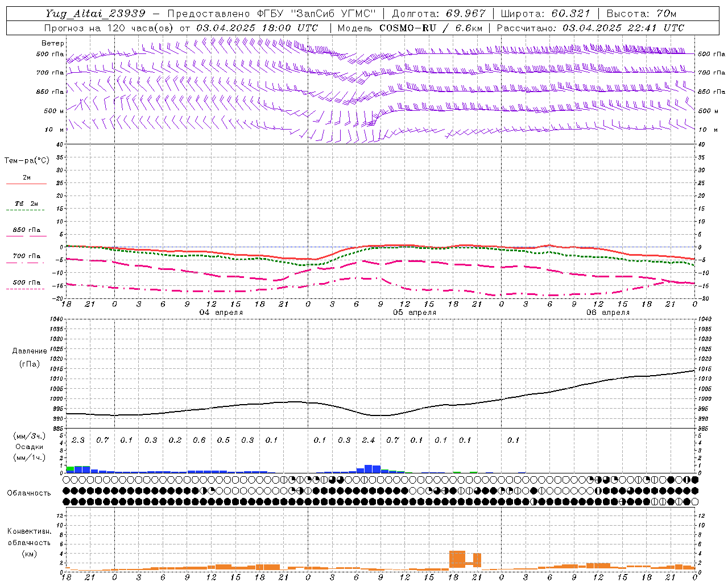Screen dimensions: 728x582
Task: Click the 10 м wind level label on left
Action: click(x=55, y=130)
